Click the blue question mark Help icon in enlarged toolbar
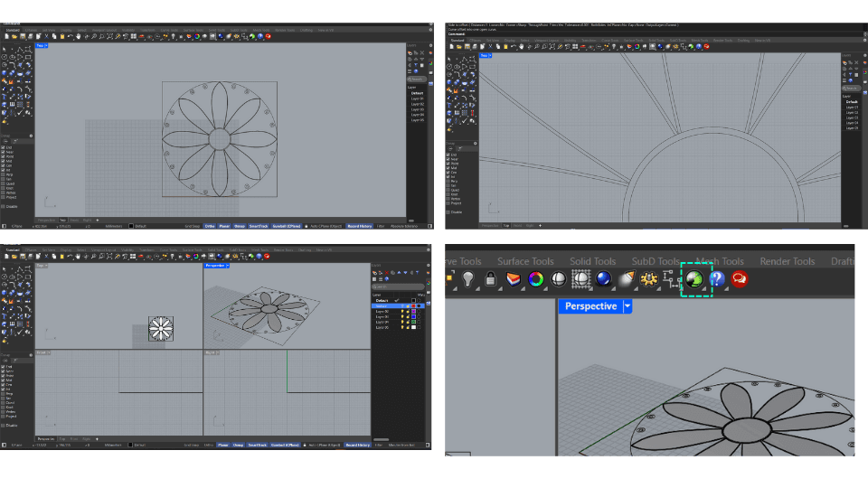 [717, 280]
